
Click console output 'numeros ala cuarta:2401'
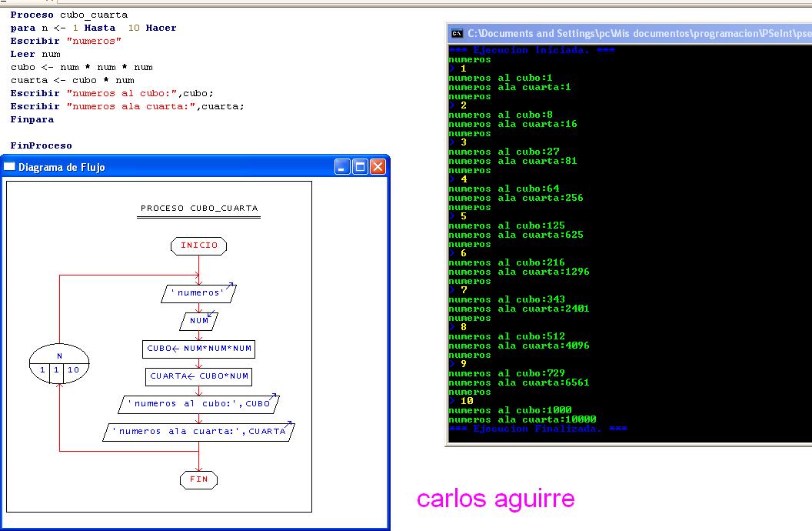519,309
